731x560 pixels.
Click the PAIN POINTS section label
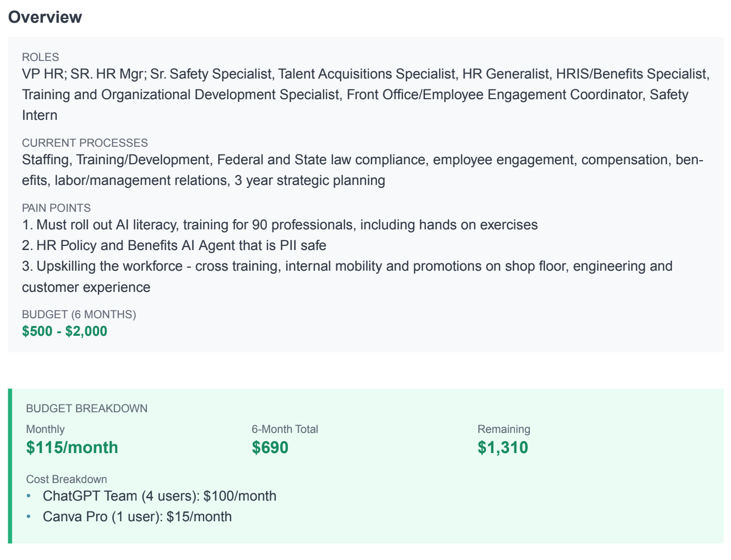click(x=56, y=208)
